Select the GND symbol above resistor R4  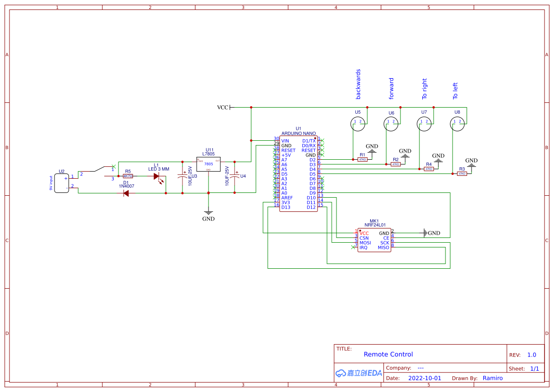[x=438, y=158]
